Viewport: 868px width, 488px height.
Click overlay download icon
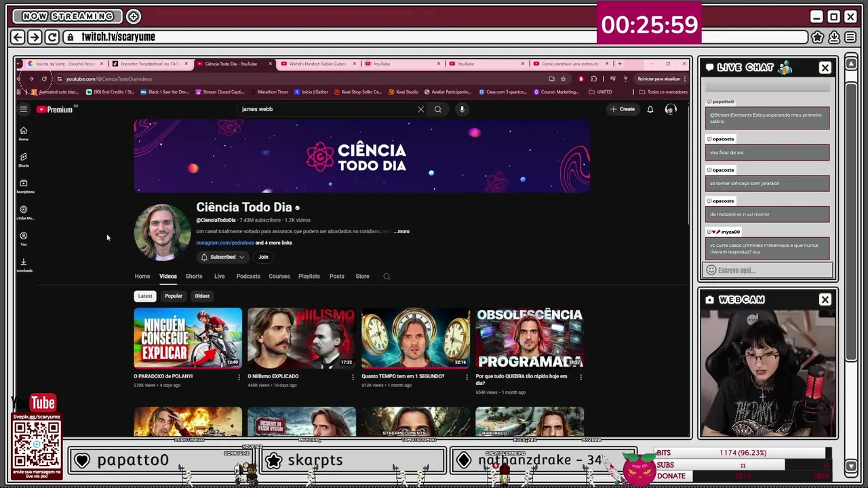(834, 37)
